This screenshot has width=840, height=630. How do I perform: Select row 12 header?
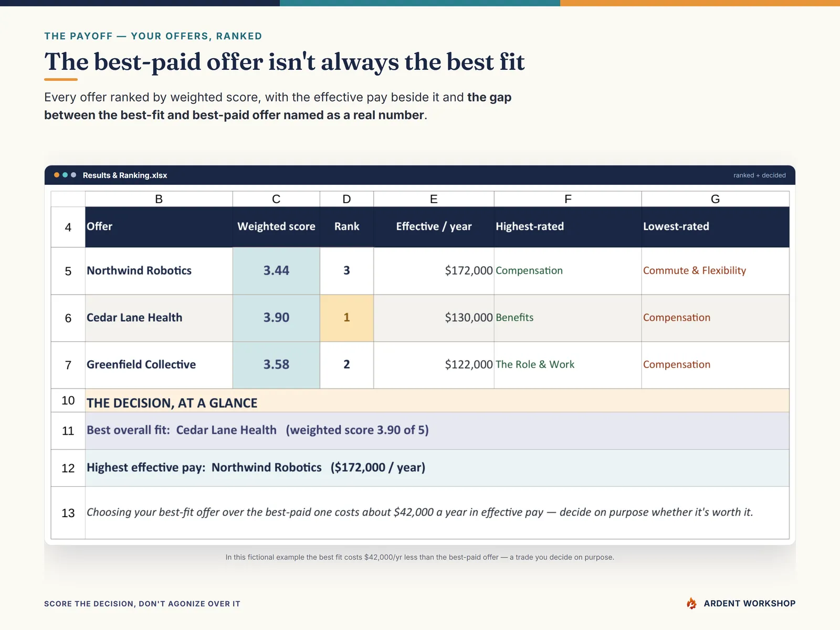68,468
